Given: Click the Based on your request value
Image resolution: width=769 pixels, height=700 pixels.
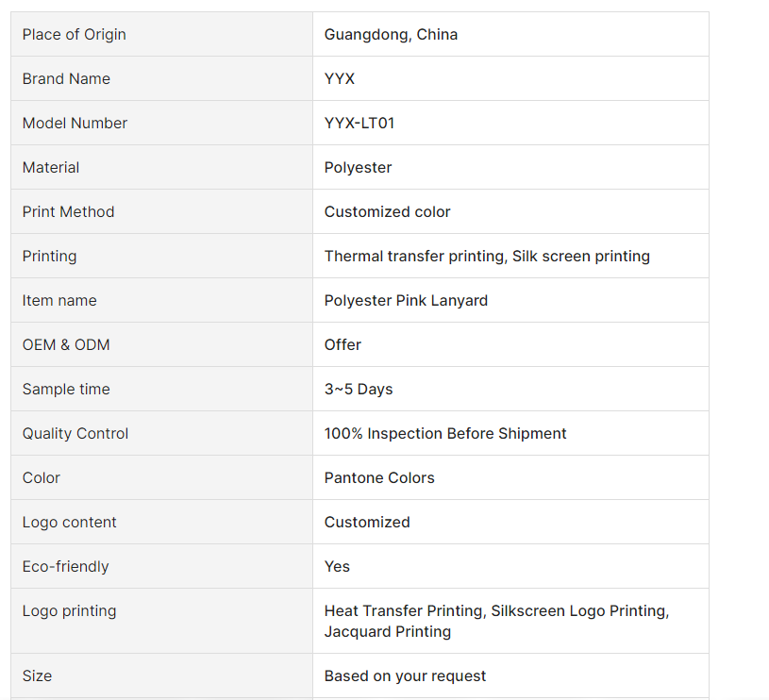Looking at the screenshot, I should coord(405,676).
